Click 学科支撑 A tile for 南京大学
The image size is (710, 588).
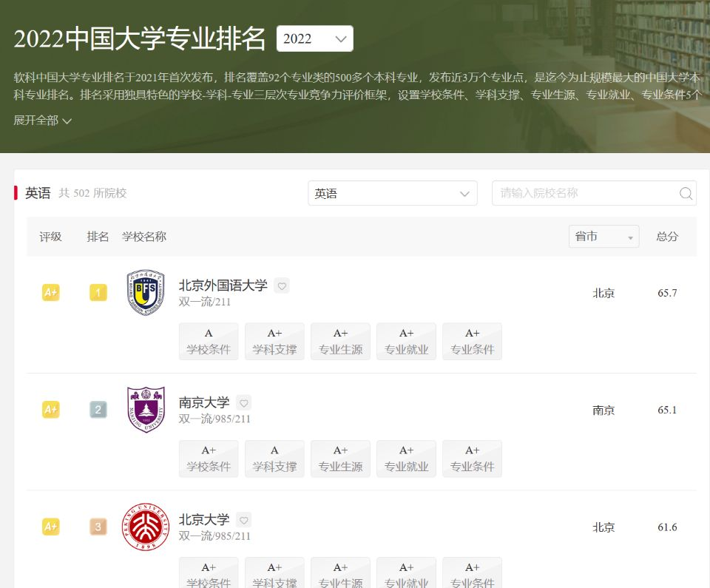pos(274,459)
